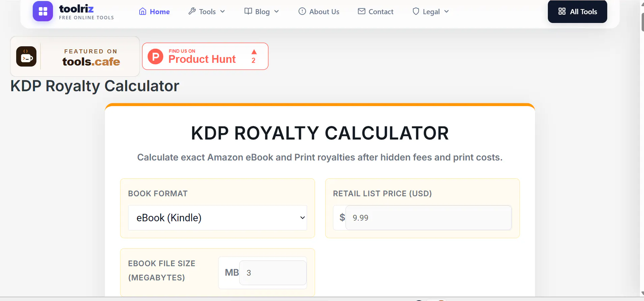Screen dimensions: 644x301
Task: Expand the Tools dropdown chevron
Action: 223,11
